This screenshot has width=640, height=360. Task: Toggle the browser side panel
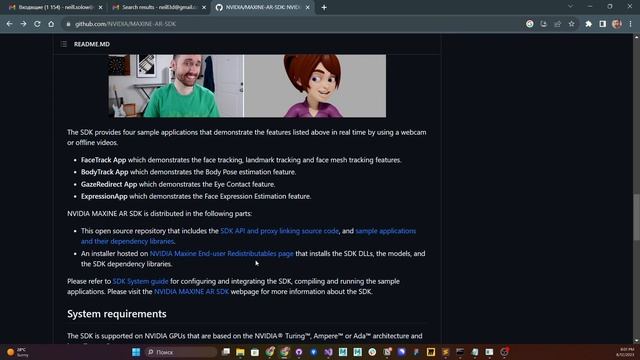(x=602, y=24)
